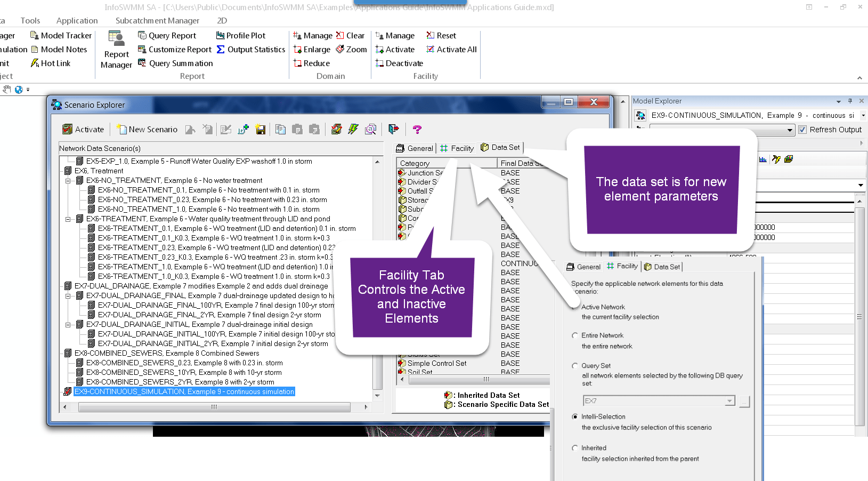Select the Query Set radio option
The width and height of the screenshot is (868, 481).
point(575,366)
